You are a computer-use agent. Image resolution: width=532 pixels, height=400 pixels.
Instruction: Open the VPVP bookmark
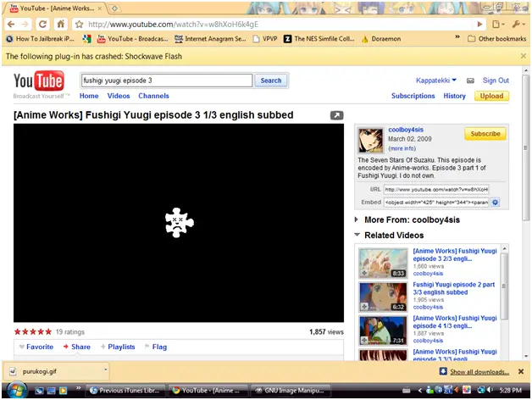tap(265, 39)
